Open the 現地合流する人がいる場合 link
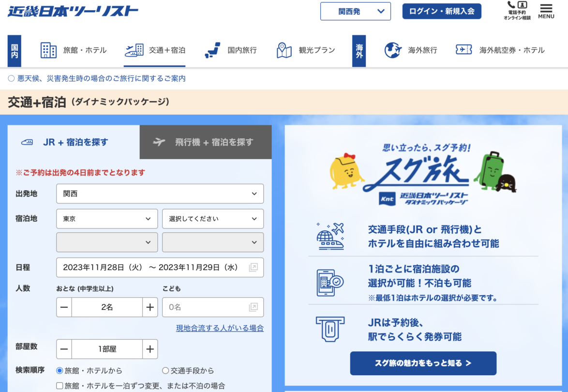This screenshot has width=568, height=392. pos(220,328)
